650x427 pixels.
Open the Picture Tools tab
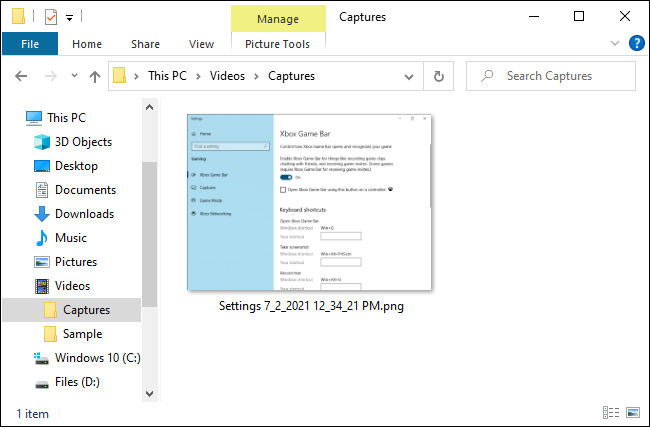pos(277,44)
